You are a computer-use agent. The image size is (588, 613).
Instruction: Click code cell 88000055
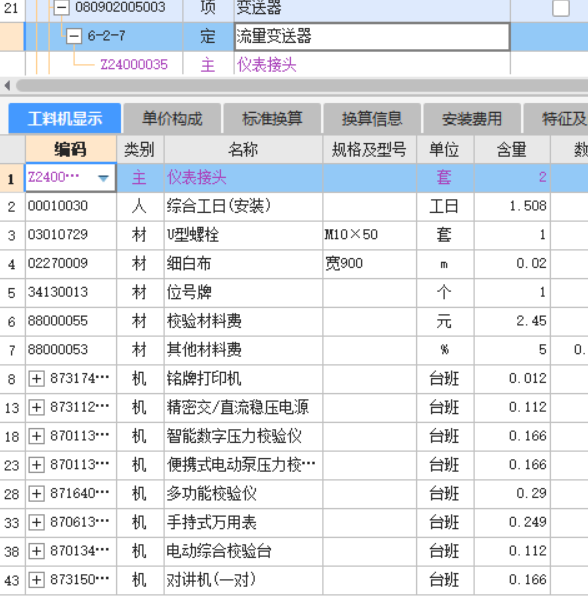coord(71,321)
